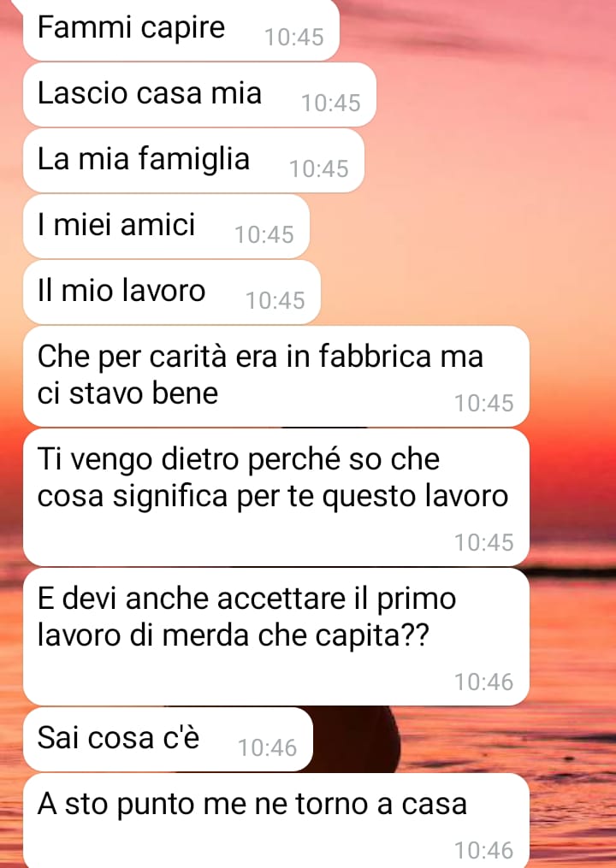This screenshot has height=868, width=616.
Task: Select the 'La mia famiglia' message bubble
Action: coord(193,161)
